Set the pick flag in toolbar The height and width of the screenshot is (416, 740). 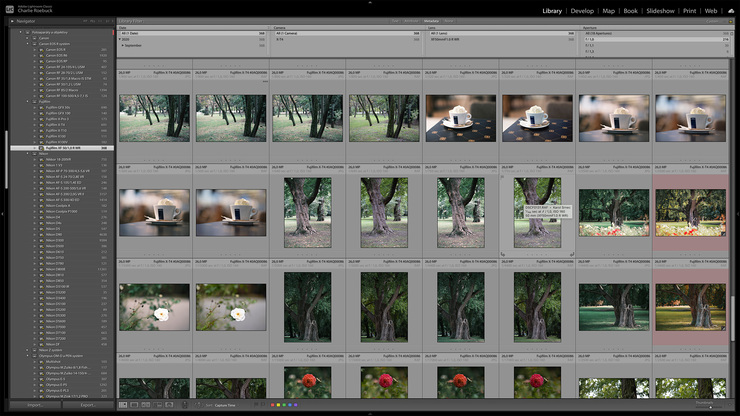[256, 405]
